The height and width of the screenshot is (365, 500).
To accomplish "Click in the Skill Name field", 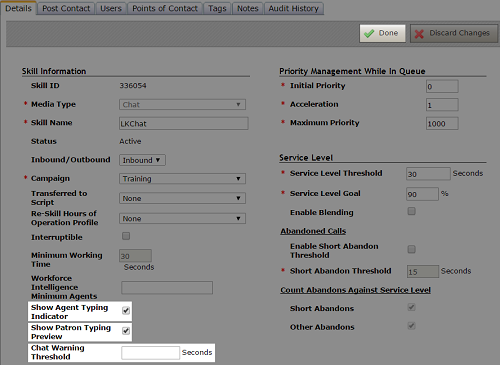I will coord(184,123).
